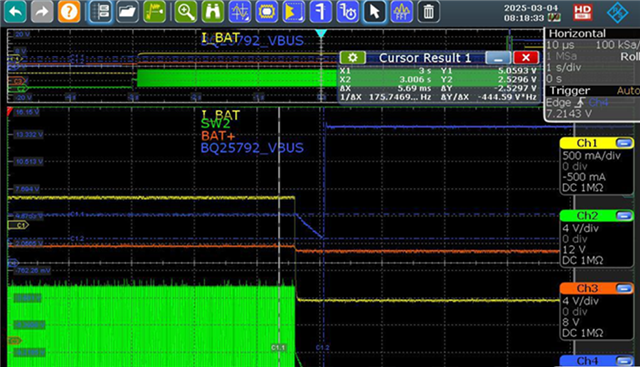This screenshot has height=367, width=640.
Task: Open the green Ch2 channel label
Action: [587, 216]
